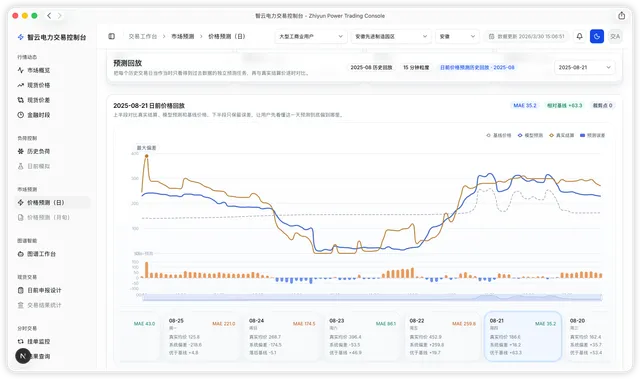
Task: Toggle the 预测误差 legend series
Action: (x=593, y=135)
